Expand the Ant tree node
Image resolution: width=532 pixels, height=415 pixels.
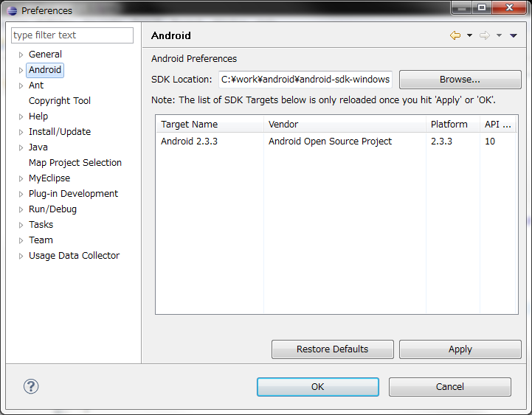(x=21, y=86)
